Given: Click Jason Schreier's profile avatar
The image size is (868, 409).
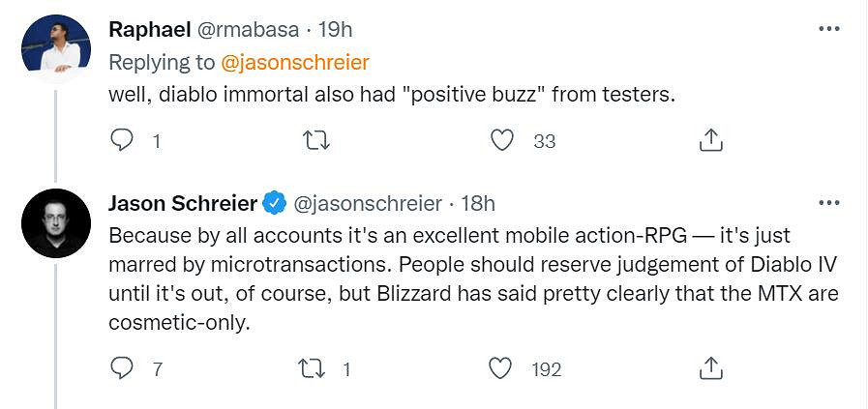Looking at the screenshot, I should point(56,223).
